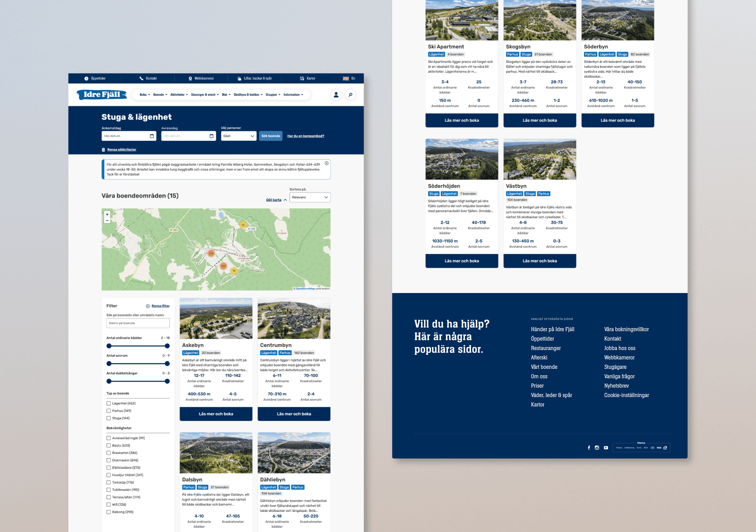Viewport: 756px width, 532px height.
Task: Click the map cluster marker 343
Action: click(223, 266)
